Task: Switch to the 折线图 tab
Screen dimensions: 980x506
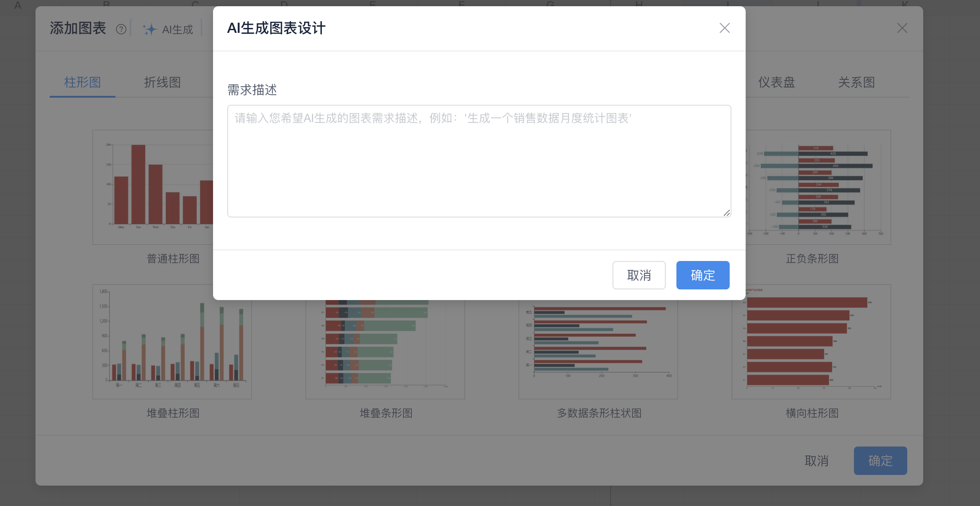Action: [x=162, y=82]
